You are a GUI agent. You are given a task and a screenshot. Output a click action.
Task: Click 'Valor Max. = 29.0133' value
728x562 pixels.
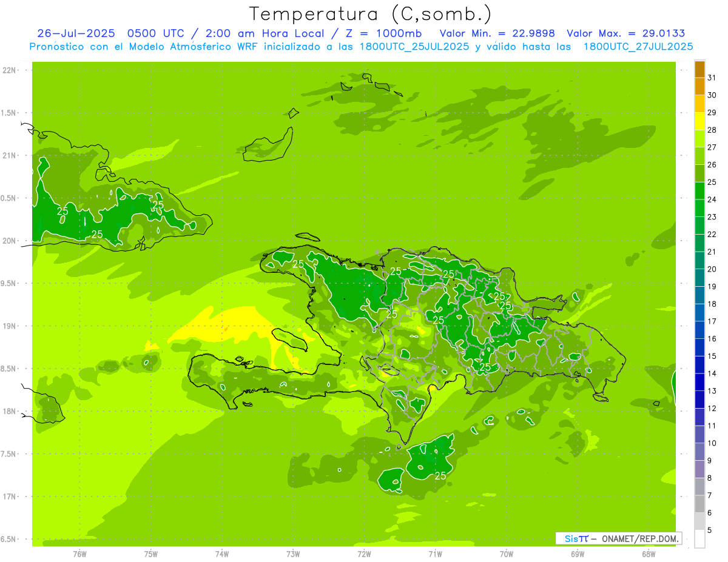[625, 33]
